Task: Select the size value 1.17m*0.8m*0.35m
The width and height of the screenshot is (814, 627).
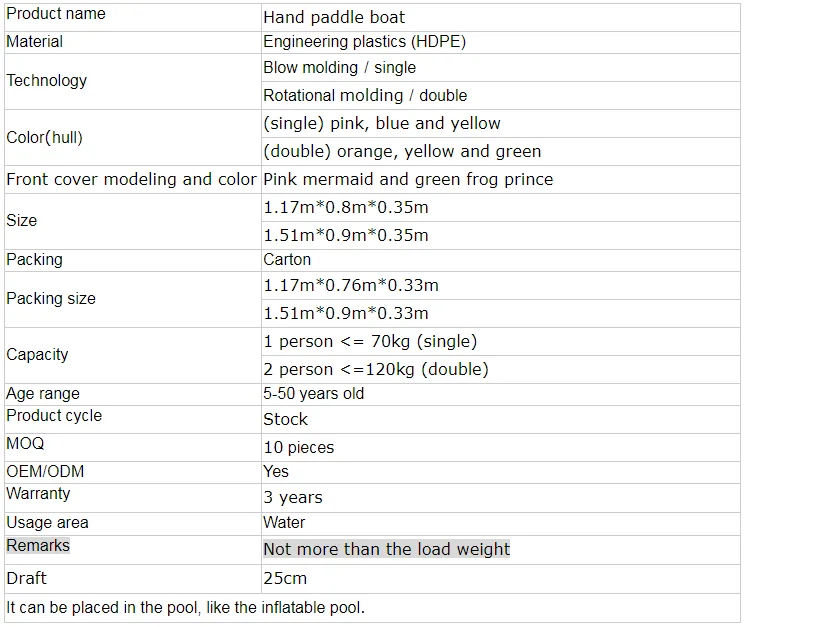Action: tap(346, 208)
